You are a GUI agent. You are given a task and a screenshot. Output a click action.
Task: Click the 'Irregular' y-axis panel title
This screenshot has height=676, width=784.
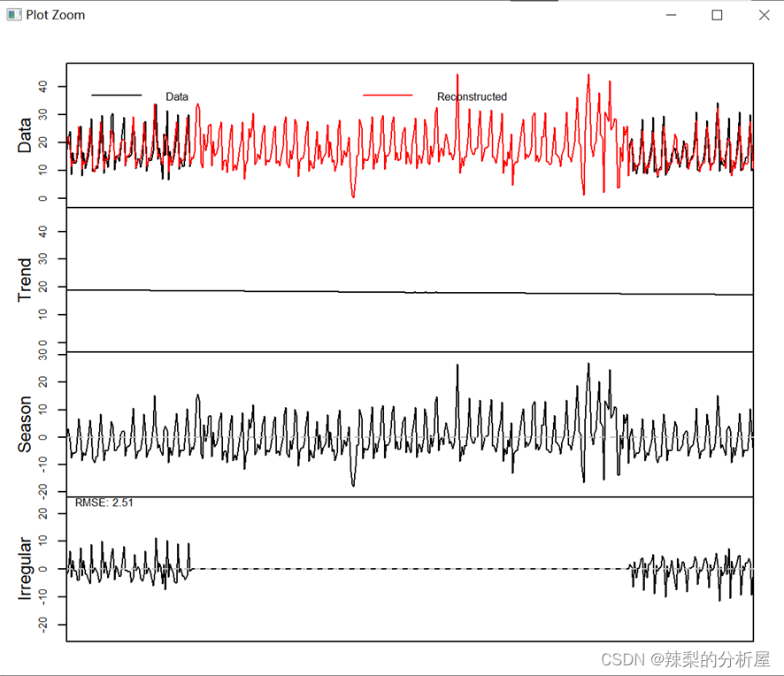[25, 569]
